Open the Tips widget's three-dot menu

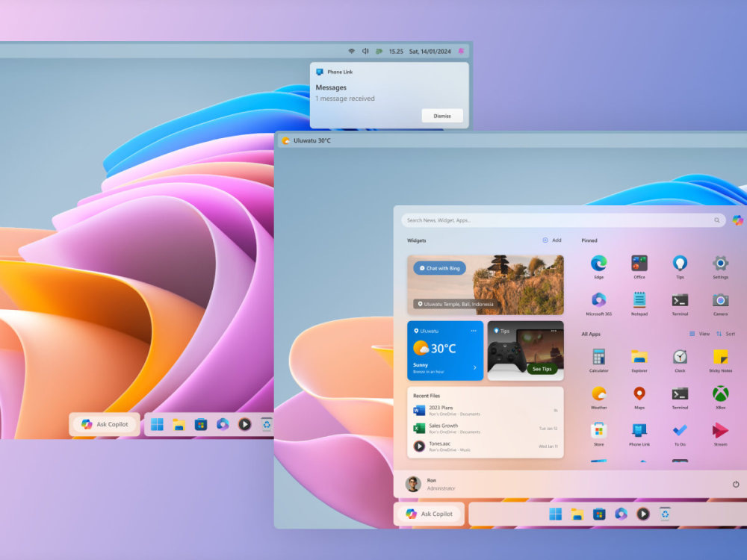coord(554,331)
